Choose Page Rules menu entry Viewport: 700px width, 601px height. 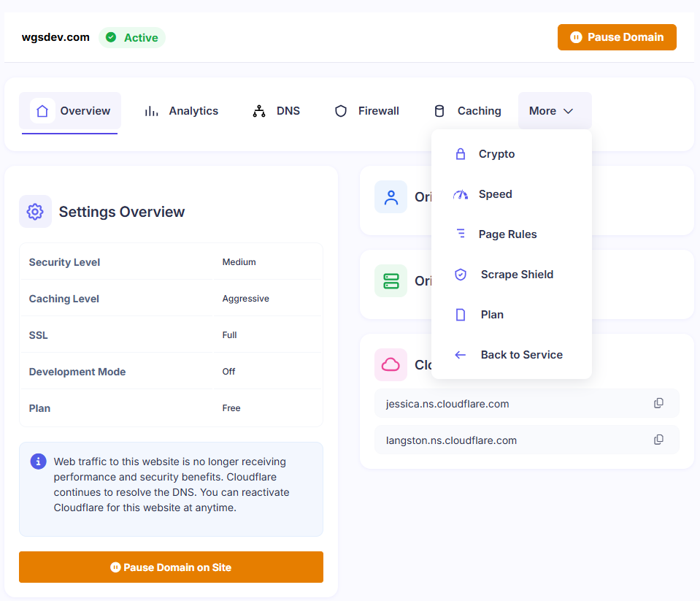click(x=512, y=234)
